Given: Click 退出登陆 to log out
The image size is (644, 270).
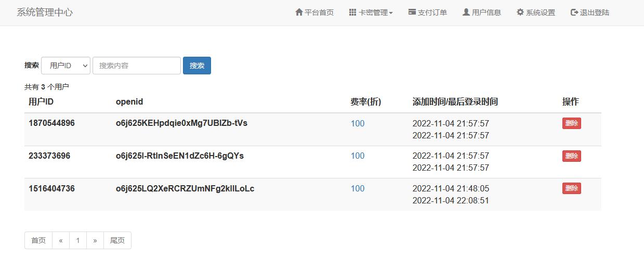Looking at the screenshot, I should tap(590, 12).
